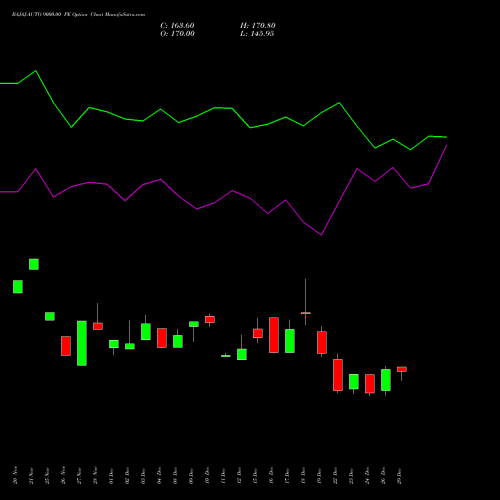The width and height of the screenshot is (500, 500).
Task: Click the 01 Dec date label
Action: tap(111, 476)
